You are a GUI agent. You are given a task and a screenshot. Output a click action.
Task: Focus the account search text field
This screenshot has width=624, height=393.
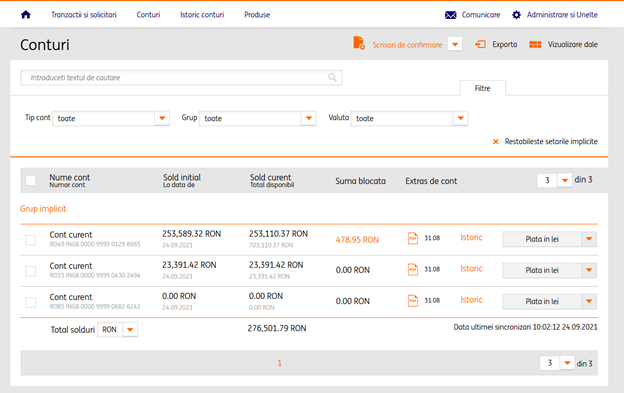[181, 78]
